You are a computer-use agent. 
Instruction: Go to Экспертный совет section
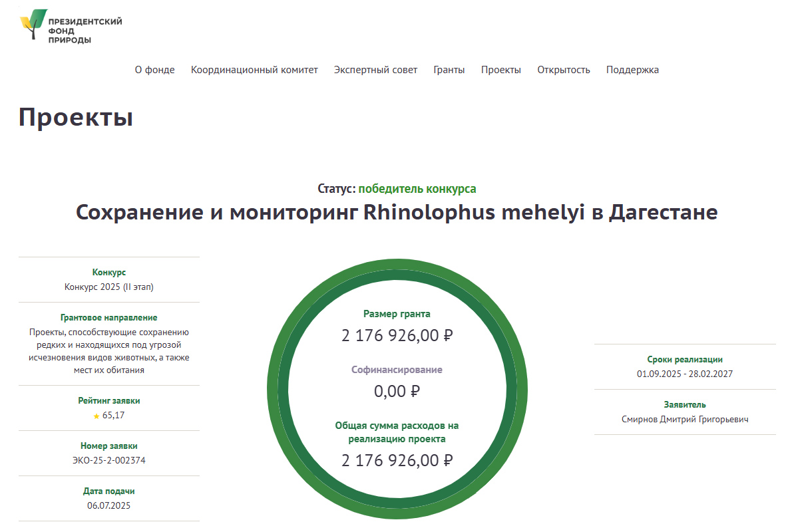375,70
